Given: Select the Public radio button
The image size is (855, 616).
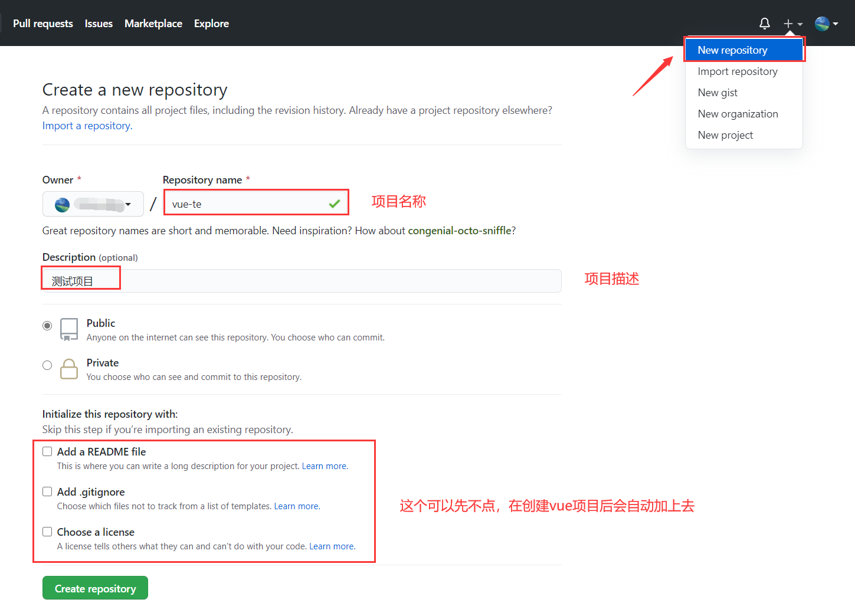Looking at the screenshot, I should (x=47, y=326).
